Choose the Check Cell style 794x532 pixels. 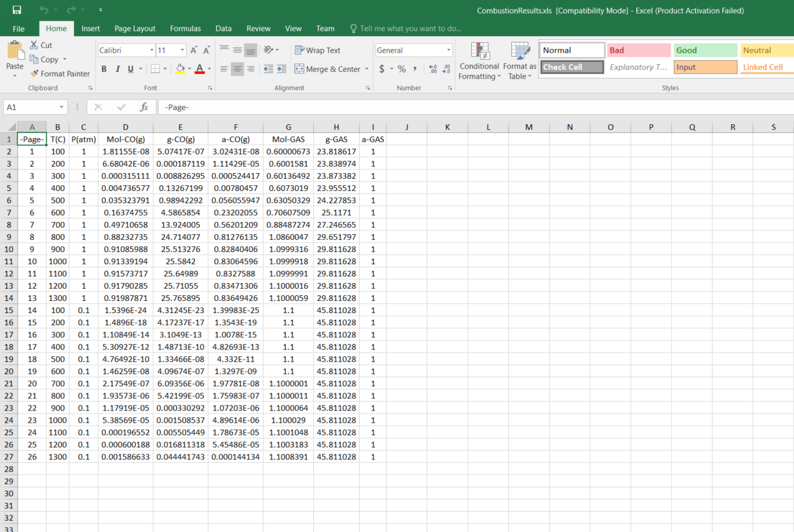[x=571, y=67]
